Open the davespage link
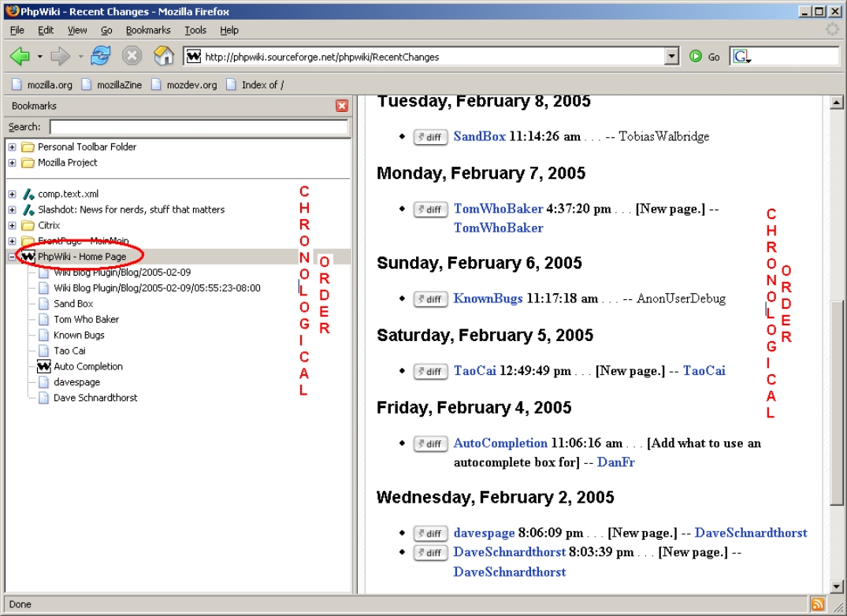Screen dimensions: 847x616 pos(484,533)
